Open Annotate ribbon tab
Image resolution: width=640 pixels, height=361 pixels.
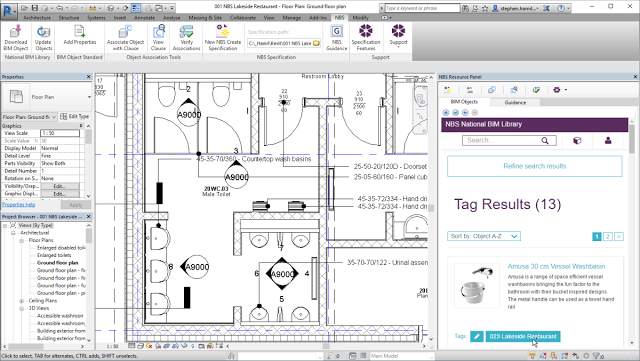pos(144,18)
